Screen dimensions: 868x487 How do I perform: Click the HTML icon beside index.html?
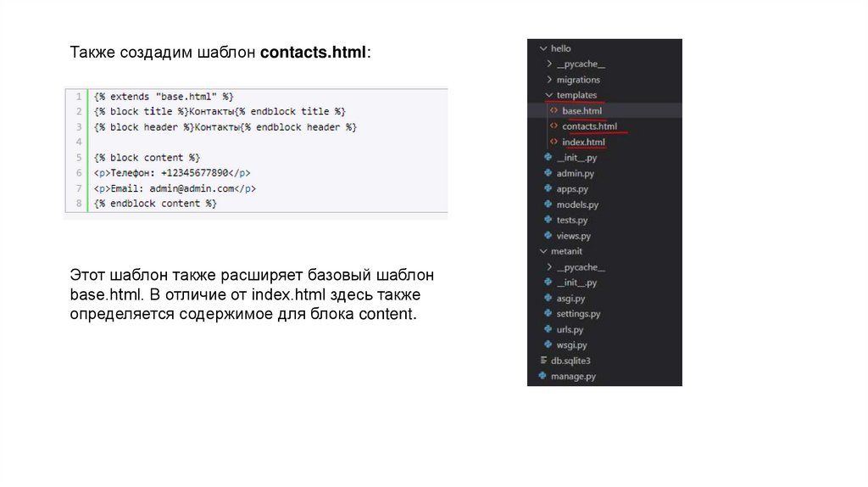pos(554,142)
